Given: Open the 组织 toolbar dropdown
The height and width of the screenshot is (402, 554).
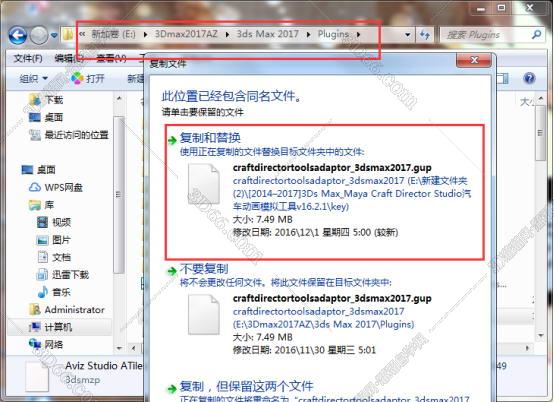Looking at the screenshot, I should [x=33, y=78].
